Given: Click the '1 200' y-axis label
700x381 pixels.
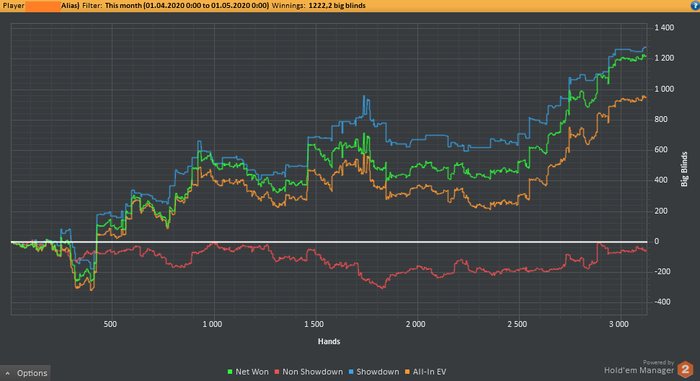Looking at the screenshot, I should click(664, 58).
